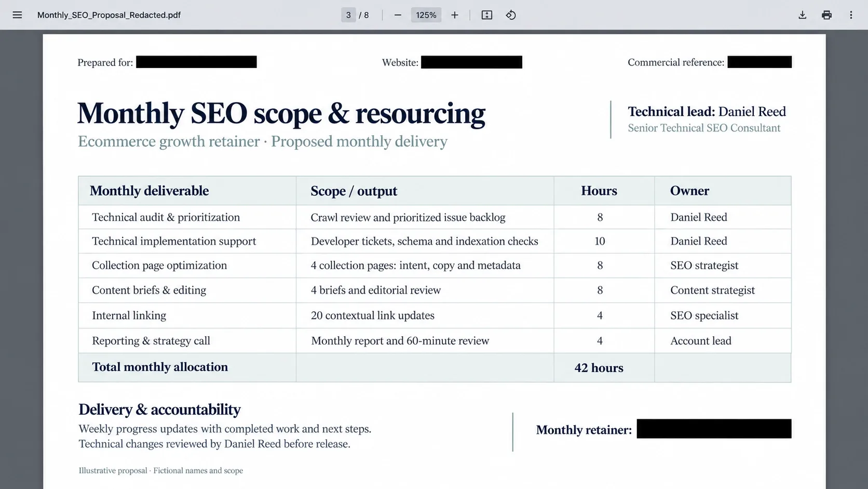Click the fit to page icon

(487, 15)
